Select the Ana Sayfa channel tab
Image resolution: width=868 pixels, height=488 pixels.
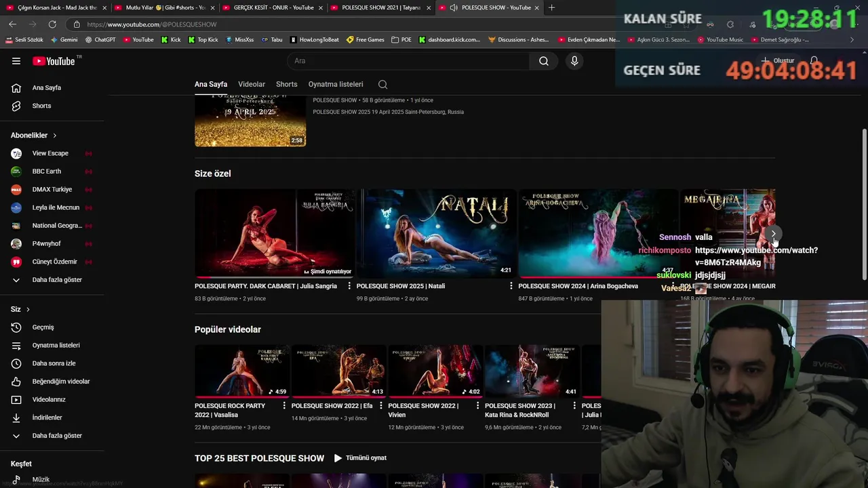coord(211,85)
